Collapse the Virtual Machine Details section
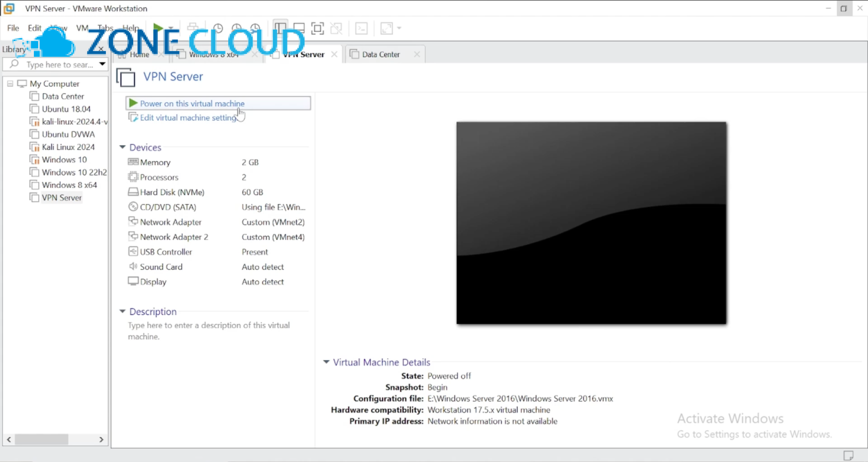This screenshot has width=868, height=462. click(326, 362)
